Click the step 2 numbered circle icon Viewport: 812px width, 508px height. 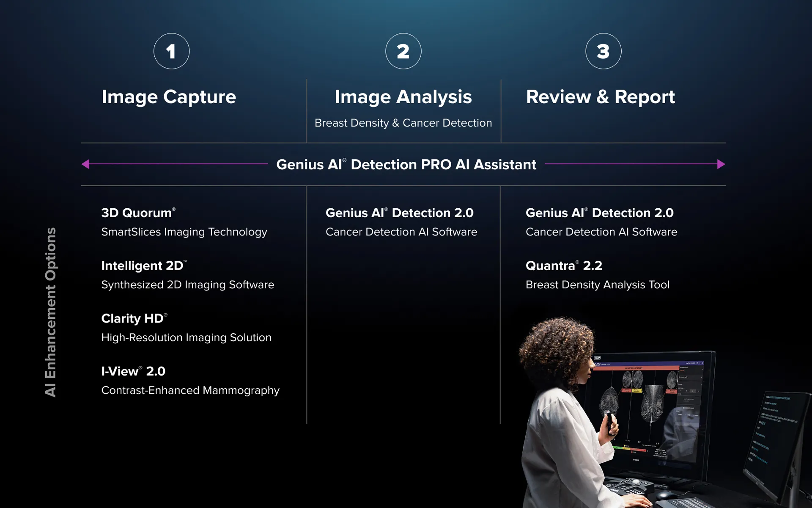[403, 51]
